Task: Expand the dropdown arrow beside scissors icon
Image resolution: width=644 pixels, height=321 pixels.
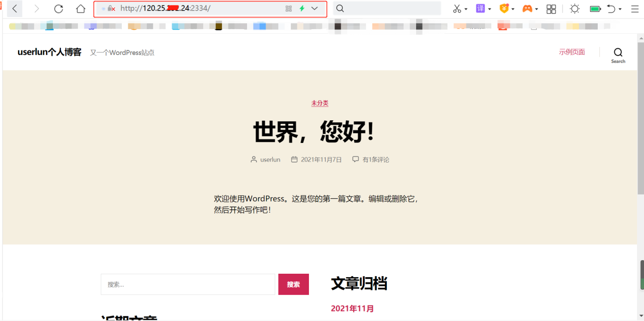Action: [x=466, y=9]
